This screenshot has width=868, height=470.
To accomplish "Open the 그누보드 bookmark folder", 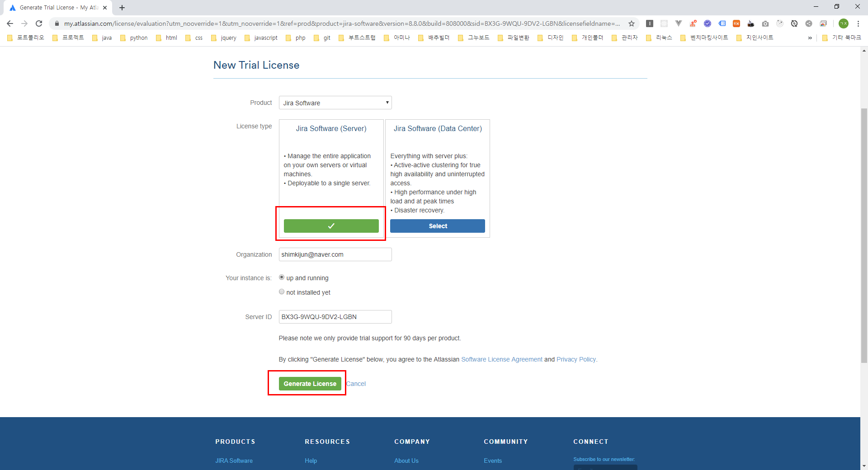I will (474, 38).
